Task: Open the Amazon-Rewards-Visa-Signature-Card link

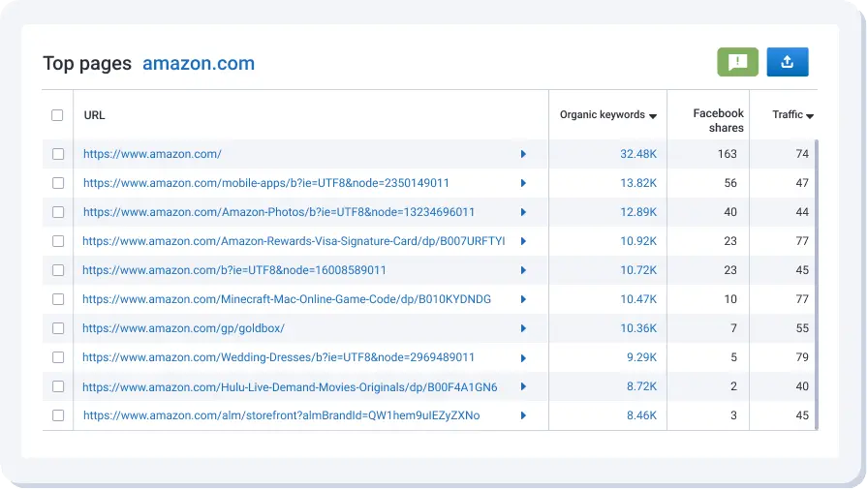Action: (x=294, y=241)
